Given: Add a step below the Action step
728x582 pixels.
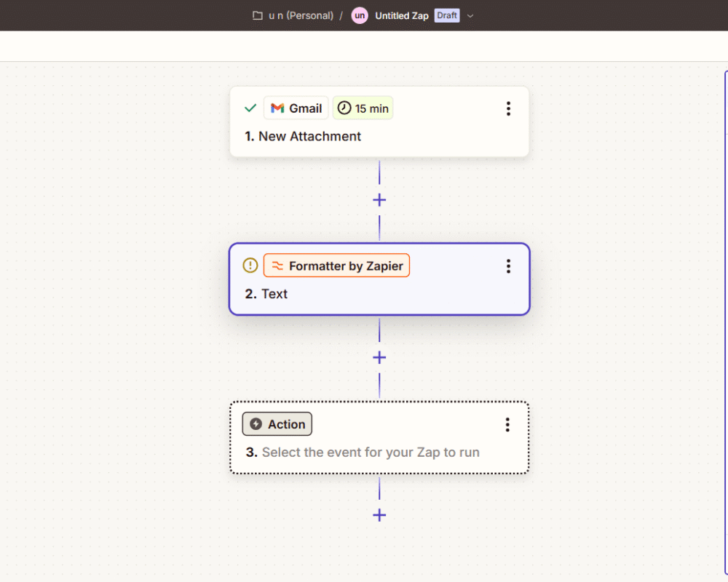Looking at the screenshot, I should pos(379,515).
